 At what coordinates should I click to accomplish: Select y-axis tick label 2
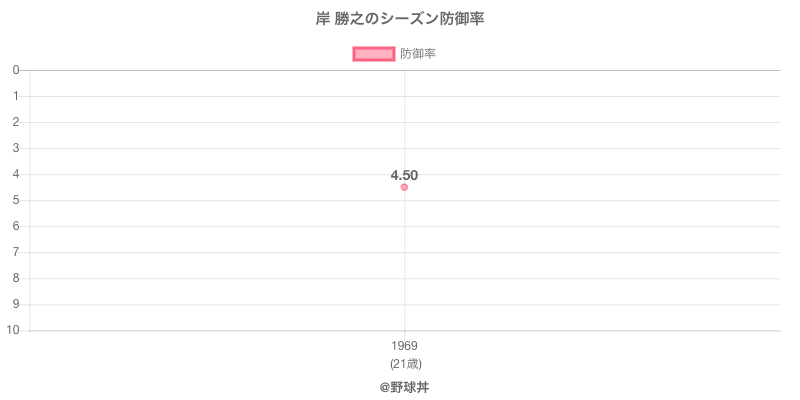coord(17,122)
